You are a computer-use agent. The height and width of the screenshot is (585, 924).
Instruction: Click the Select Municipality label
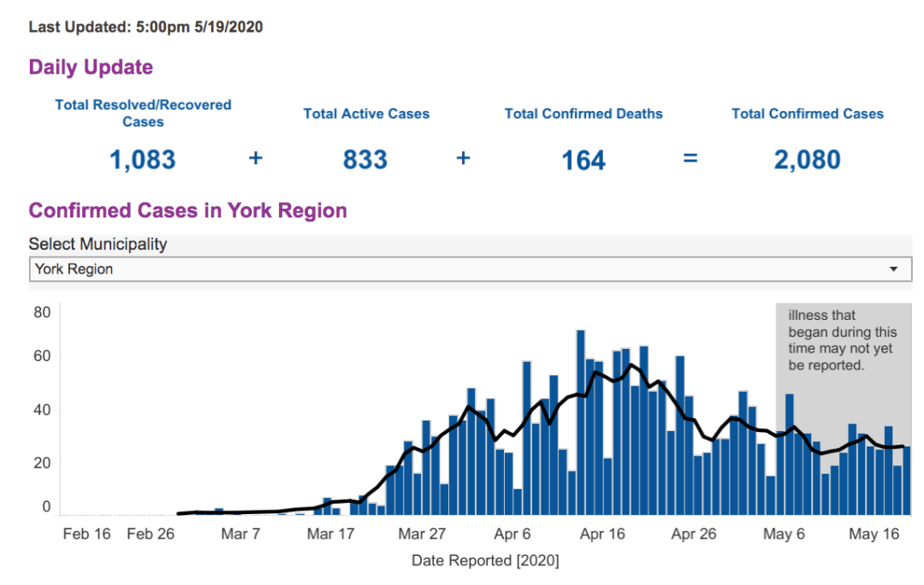tap(98, 244)
